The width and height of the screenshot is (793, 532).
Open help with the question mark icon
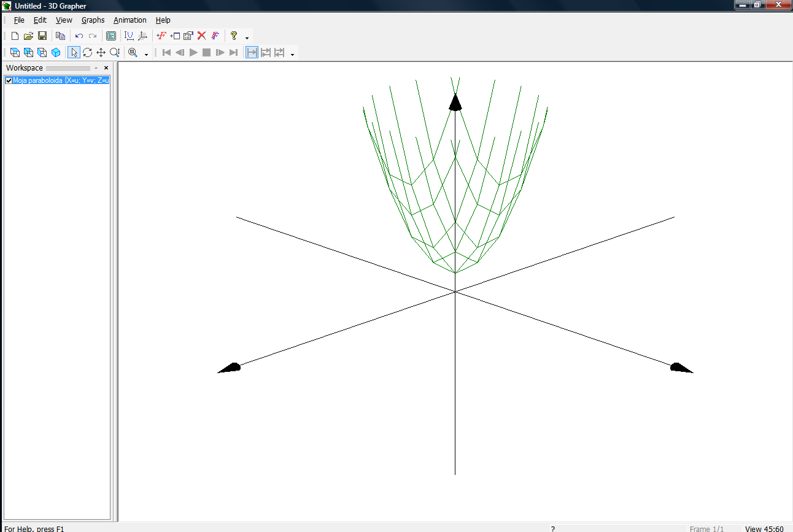pyautogui.click(x=233, y=36)
